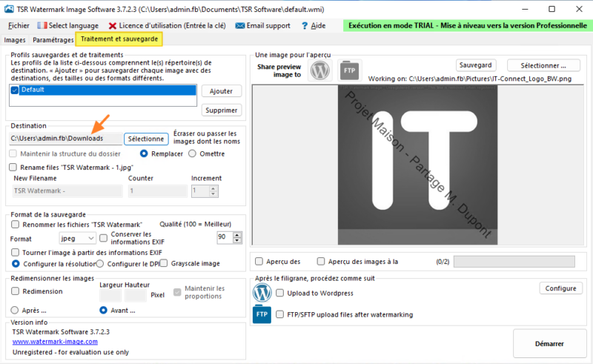
Task: Select the Avant radio button
Action: (x=103, y=311)
